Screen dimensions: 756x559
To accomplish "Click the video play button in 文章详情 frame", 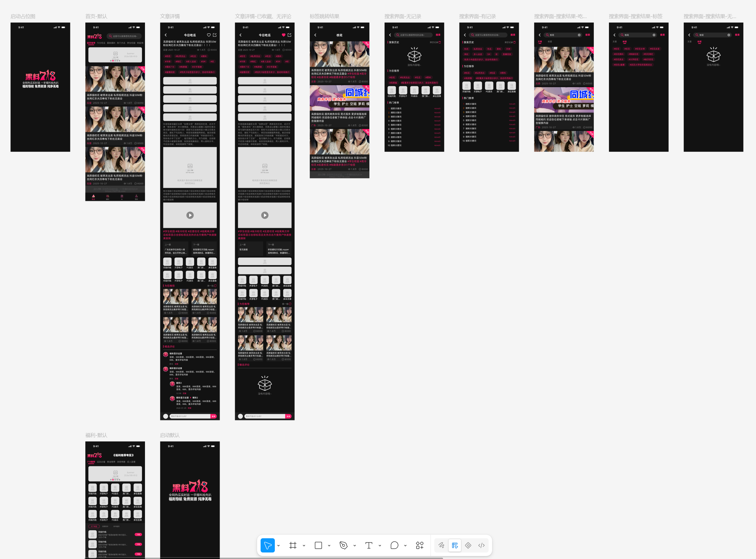I will 190,215.
